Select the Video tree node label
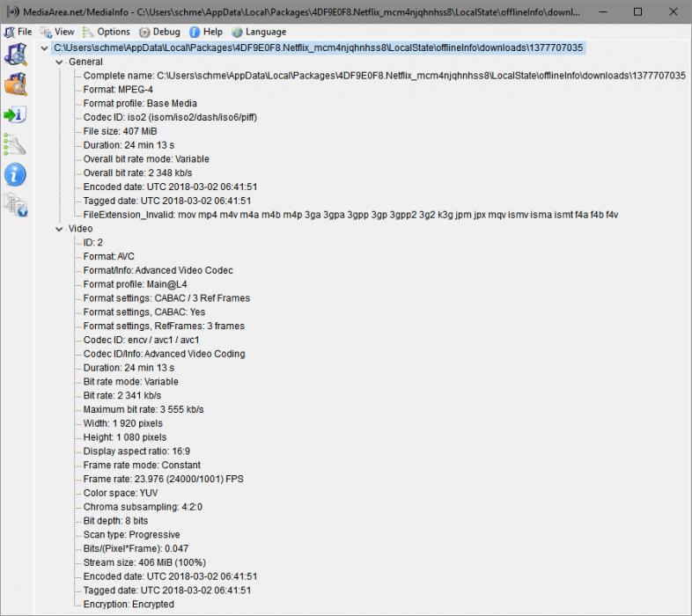The width and height of the screenshot is (692, 616). [81, 229]
